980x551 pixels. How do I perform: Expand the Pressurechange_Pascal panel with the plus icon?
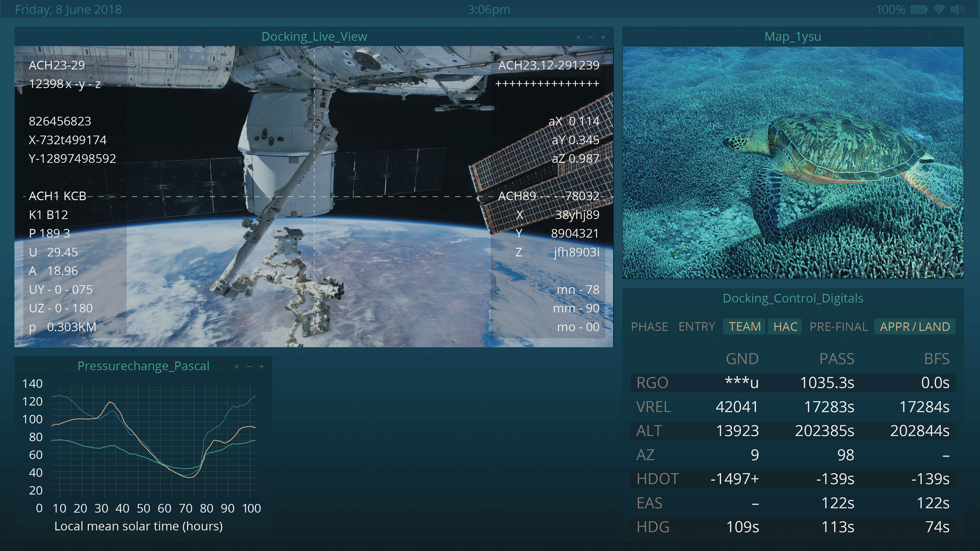[261, 367]
